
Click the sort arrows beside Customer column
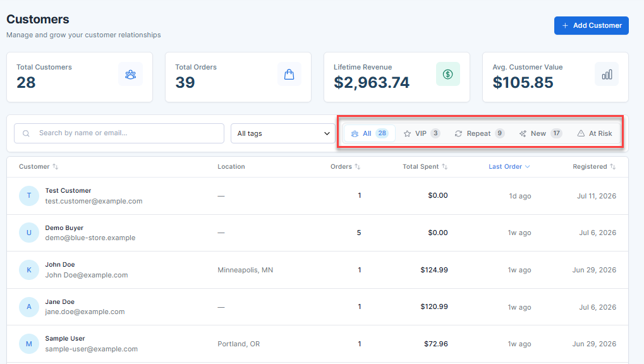(x=56, y=166)
